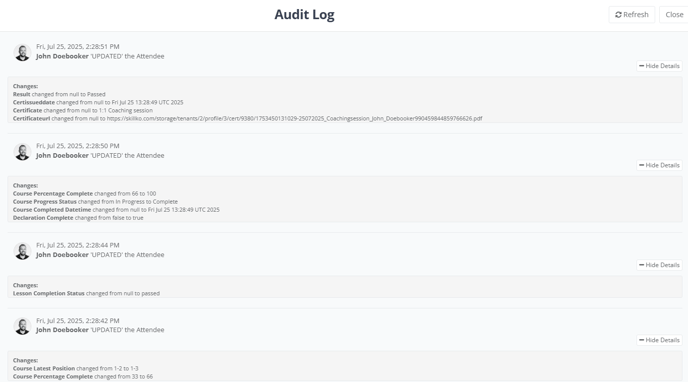Click John Doebooker name in 2:28:44 PM entry

tap(62, 255)
